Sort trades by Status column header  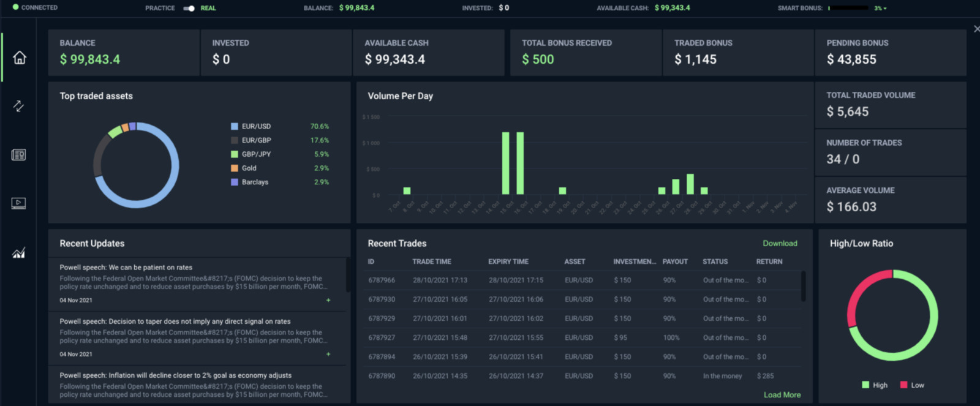pyautogui.click(x=715, y=261)
